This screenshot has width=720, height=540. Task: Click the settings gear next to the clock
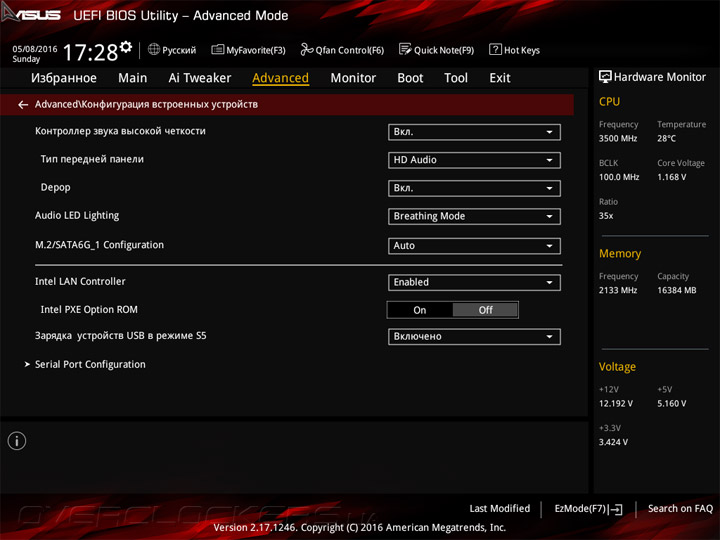pyautogui.click(x=126, y=46)
